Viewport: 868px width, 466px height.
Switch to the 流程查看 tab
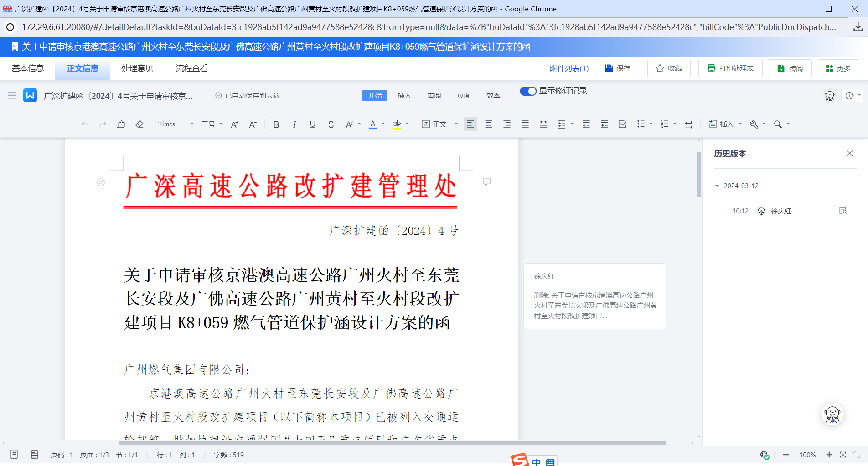tap(192, 68)
